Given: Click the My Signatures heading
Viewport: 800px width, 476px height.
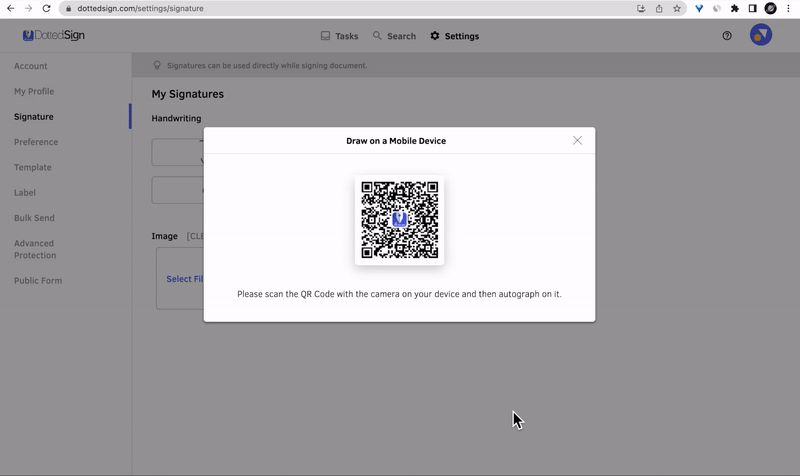Looking at the screenshot, I should click(x=187, y=94).
